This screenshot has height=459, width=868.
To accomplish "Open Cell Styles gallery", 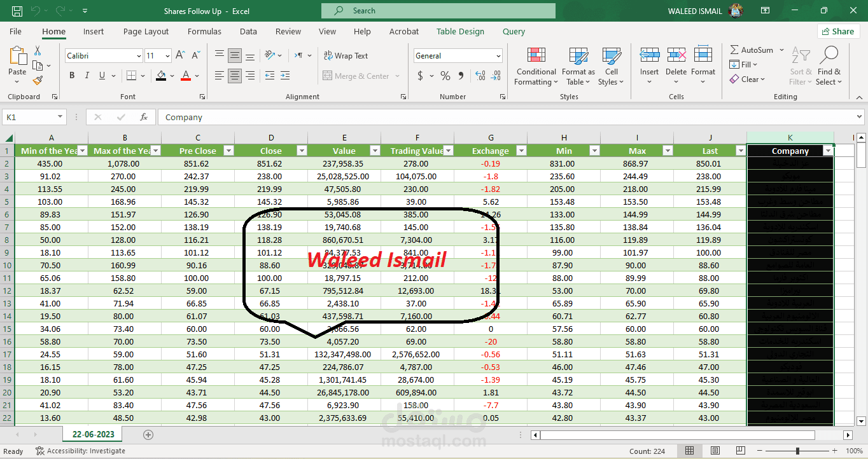I will (611, 66).
